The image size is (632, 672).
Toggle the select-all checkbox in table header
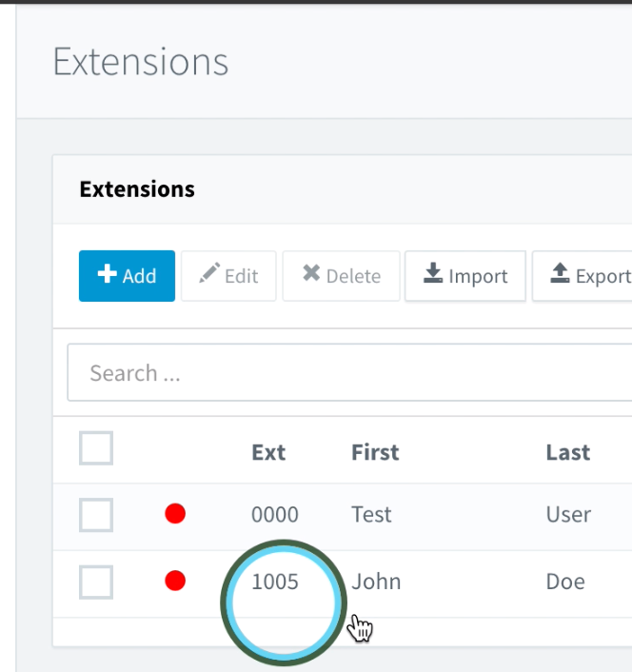coord(96,448)
